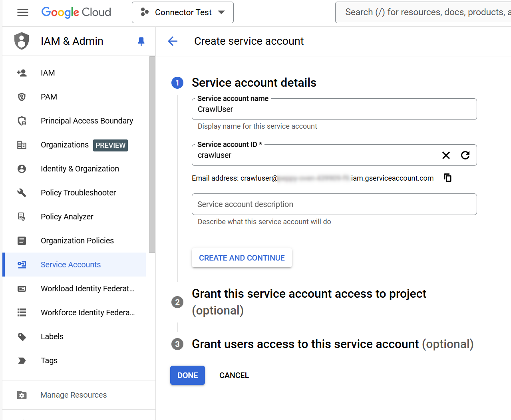This screenshot has width=511, height=420.
Task: Click the Service account description field
Action: click(334, 204)
